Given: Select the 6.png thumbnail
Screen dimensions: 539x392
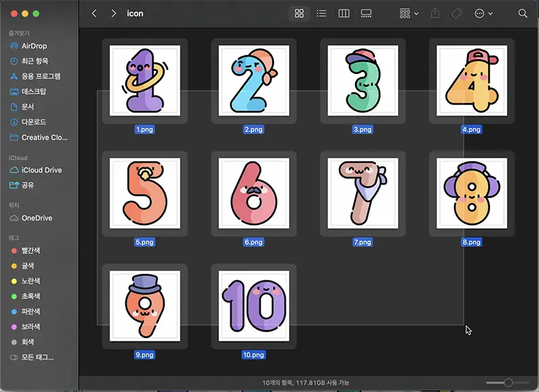Looking at the screenshot, I should click(x=254, y=193).
